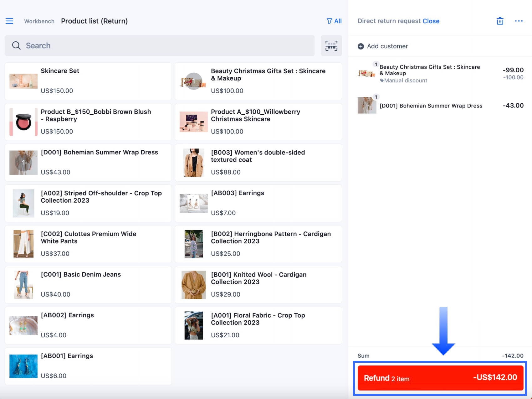Click the -43.00 cart line price
The width and height of the screenshot is (532, 399).
[513, 106]
